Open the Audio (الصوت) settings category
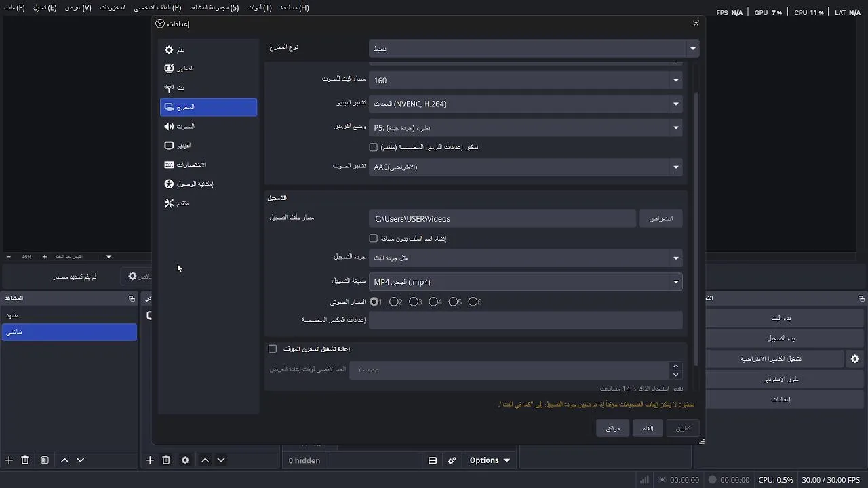868x488 pixels. 208,127
